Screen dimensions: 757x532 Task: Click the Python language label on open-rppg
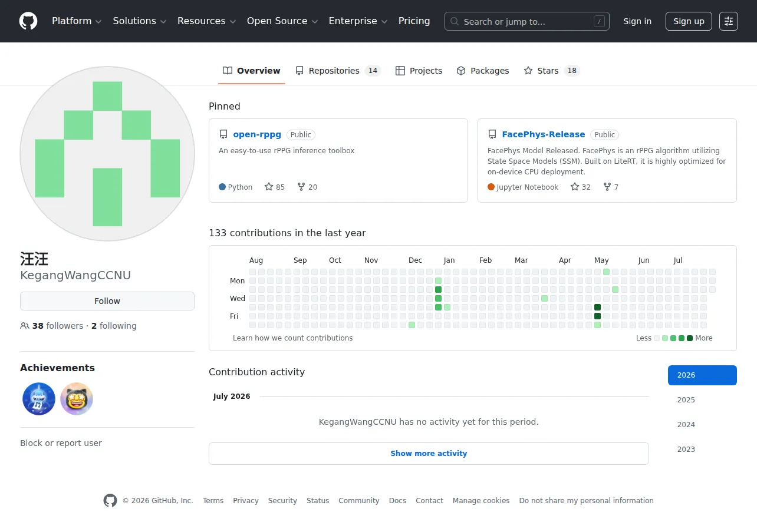[x=240, y=187]
